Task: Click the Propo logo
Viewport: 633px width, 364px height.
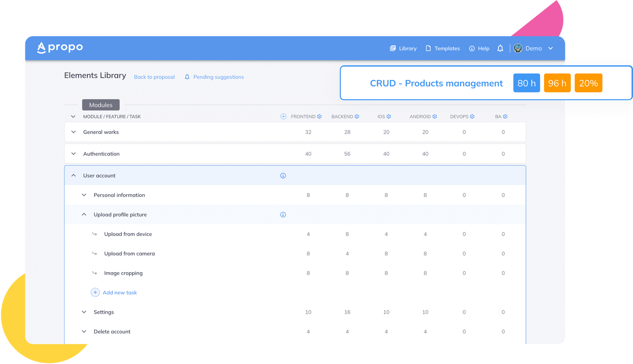Action: click(x=60, y=47)
